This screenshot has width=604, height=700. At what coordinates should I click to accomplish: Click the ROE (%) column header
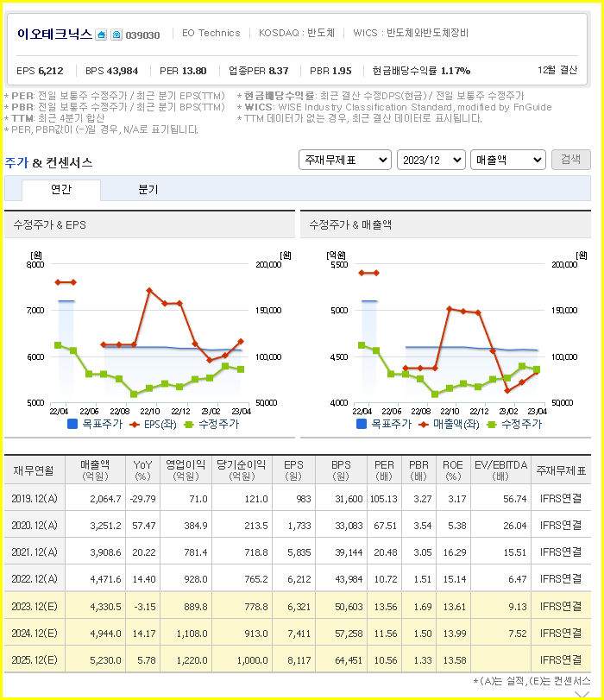click(x=453, y=470)
